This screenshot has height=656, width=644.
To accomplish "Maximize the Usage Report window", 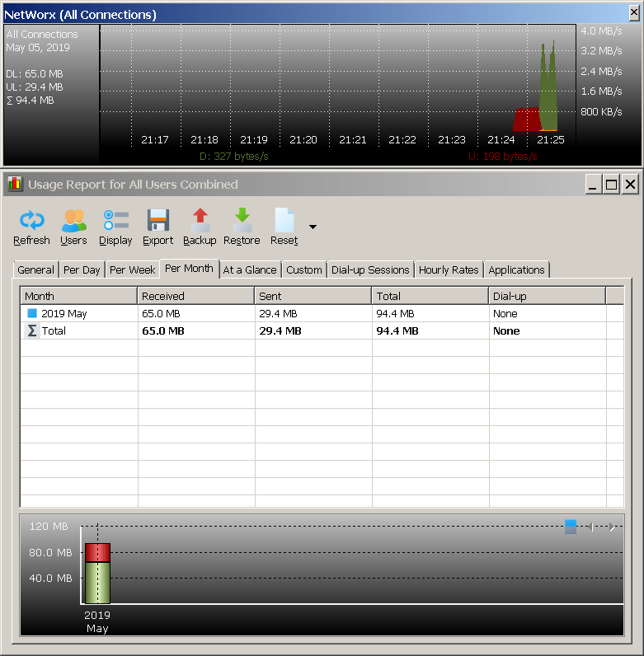I will pyautogui.click(x=611, y=184).
